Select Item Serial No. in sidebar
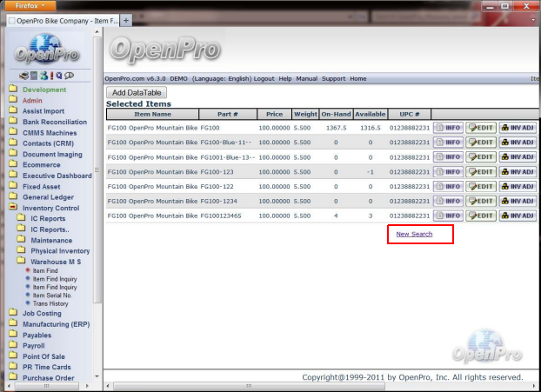Viewport: 541px width, 392px height. point(54,295)
